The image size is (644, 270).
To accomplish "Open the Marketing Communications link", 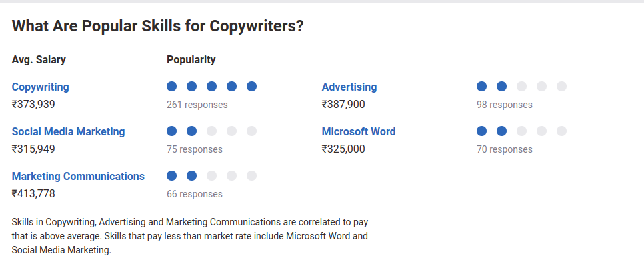I will pos(78,176).
